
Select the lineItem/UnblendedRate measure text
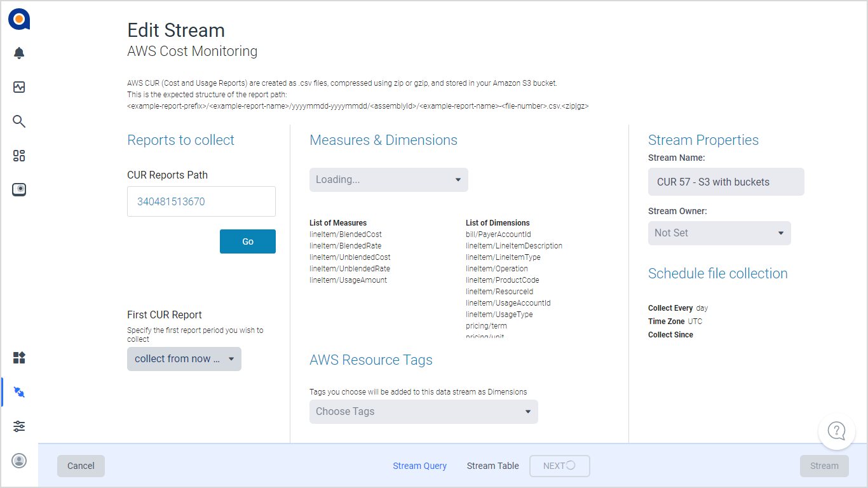[x=349, y=269]
